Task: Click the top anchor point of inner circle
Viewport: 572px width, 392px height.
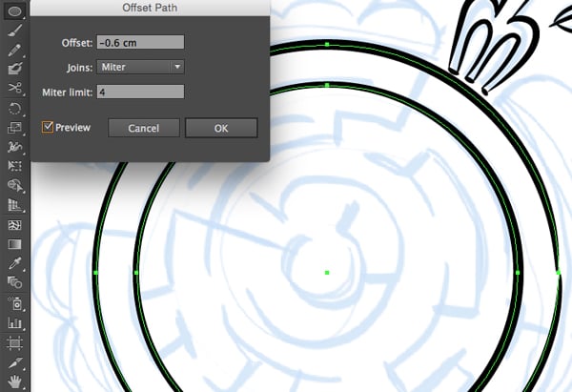Action: (327, 86)
